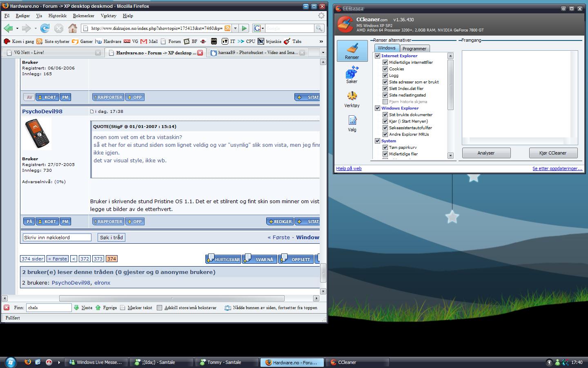Toggle Tøm papirkurv checkbox
Image resolution: width=588 pixels, height=368 pixels.
(385, 147)
